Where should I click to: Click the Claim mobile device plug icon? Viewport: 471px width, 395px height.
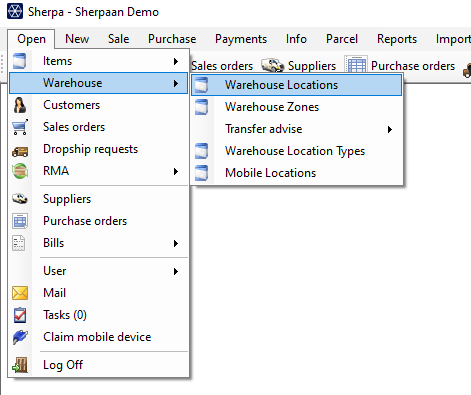point(20,337)
